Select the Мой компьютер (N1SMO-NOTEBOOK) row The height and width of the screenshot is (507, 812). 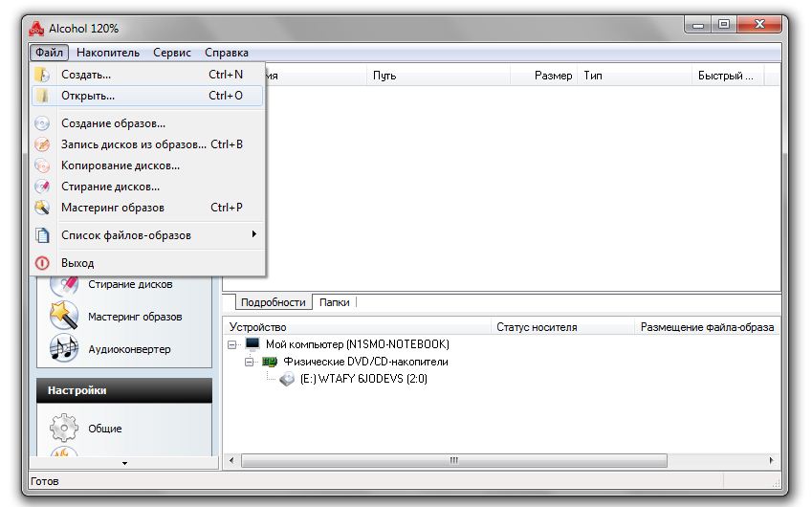(x=358, y=344)
